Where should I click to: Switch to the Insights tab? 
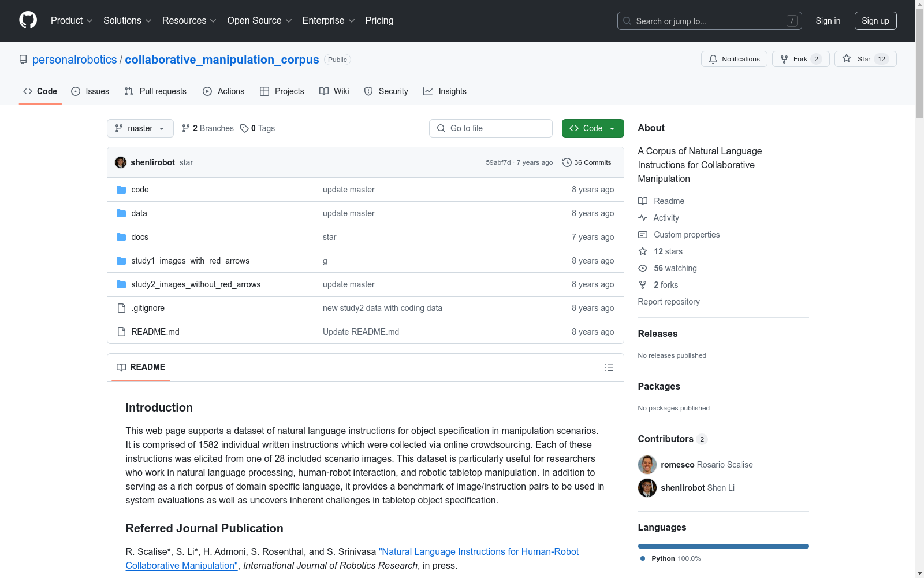(x=445, y=91)
